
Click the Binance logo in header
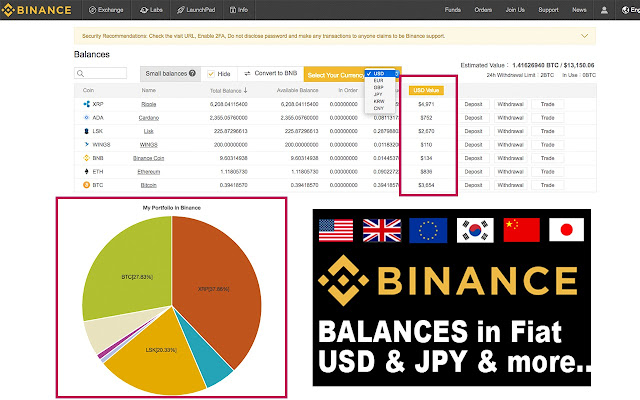tap(37, 10)
